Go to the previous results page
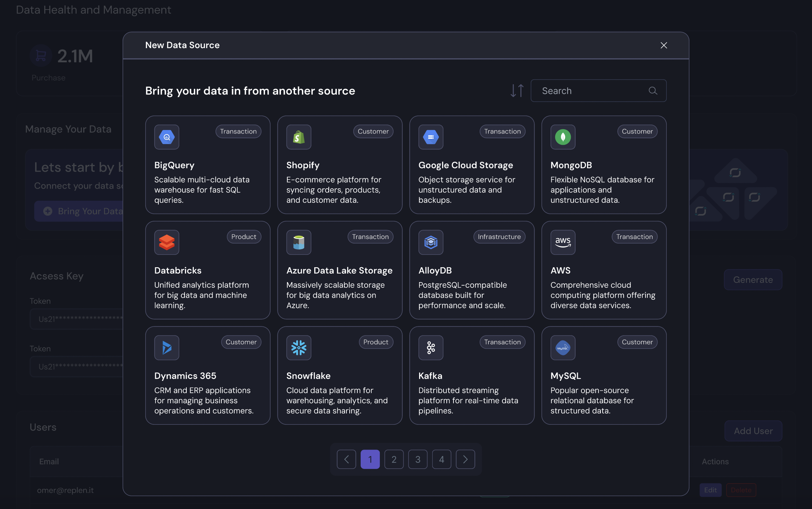 (346, 459)
